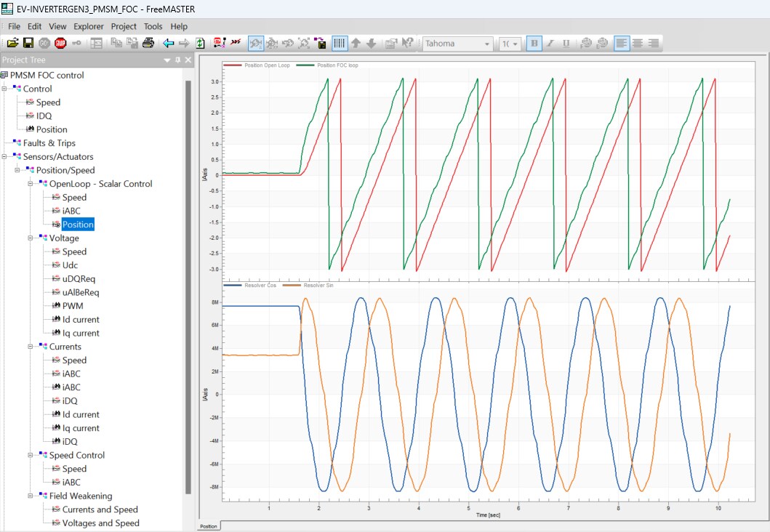Open the Explorer menu
Viewport: 770px width, 532px height.
[x=89, y=26]
